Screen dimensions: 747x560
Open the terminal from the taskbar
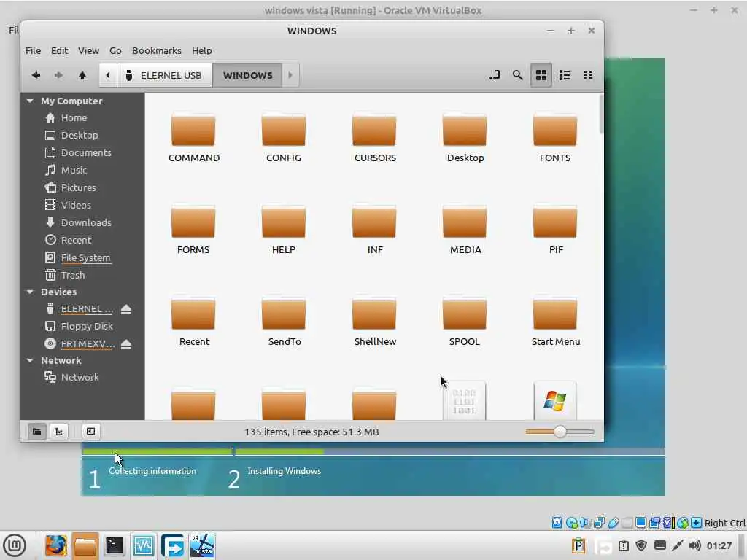point(115,545)
